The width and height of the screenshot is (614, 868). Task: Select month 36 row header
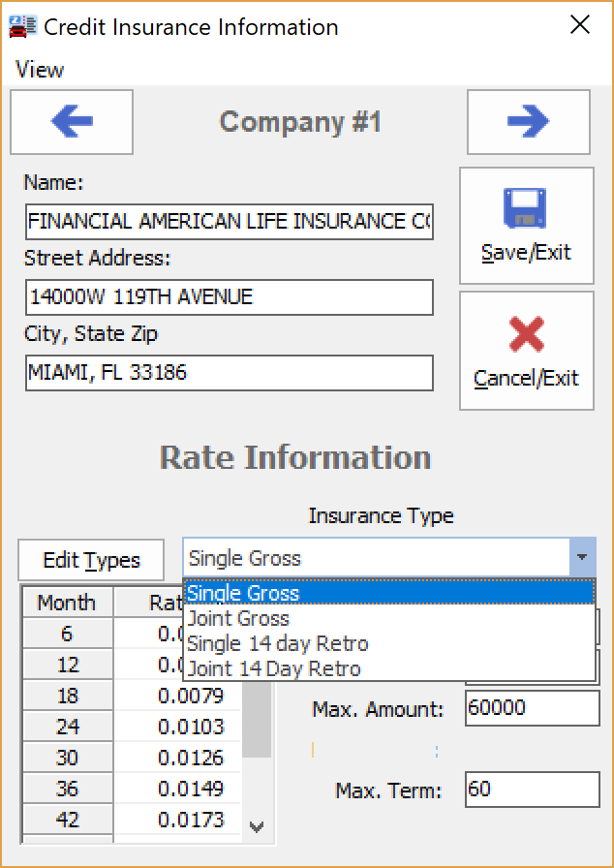point(67,789)
